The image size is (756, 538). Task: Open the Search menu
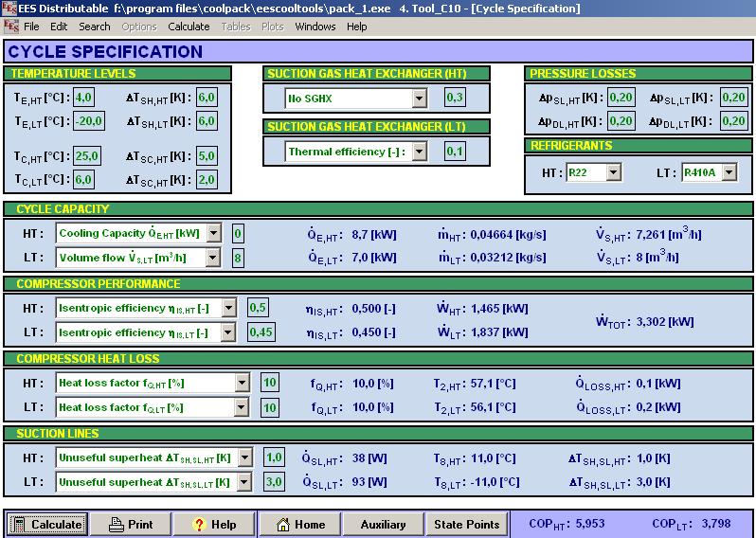[95, 27]
